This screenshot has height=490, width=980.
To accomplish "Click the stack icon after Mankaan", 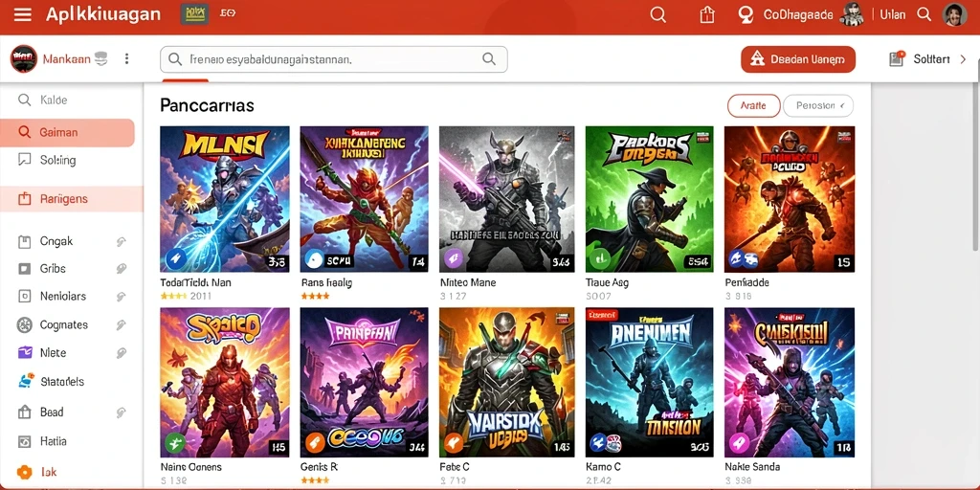I will point(101,58).
